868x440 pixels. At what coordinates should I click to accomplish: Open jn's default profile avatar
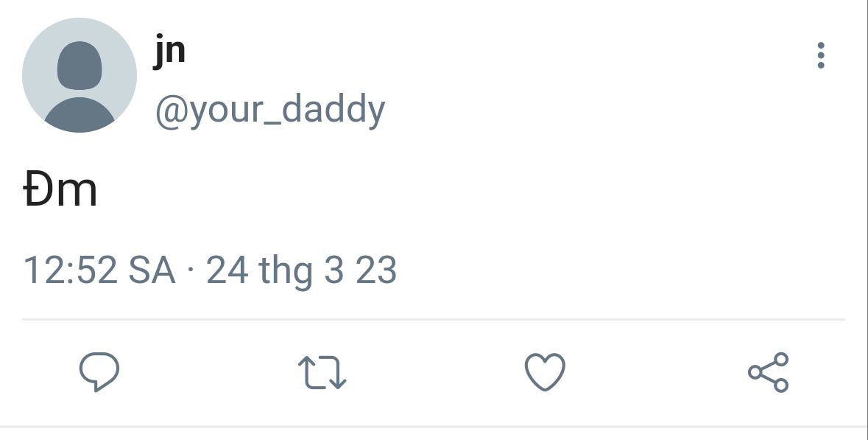point(80,75)
